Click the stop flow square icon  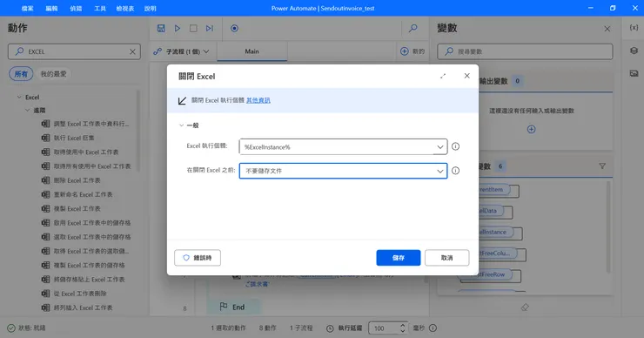193,29
